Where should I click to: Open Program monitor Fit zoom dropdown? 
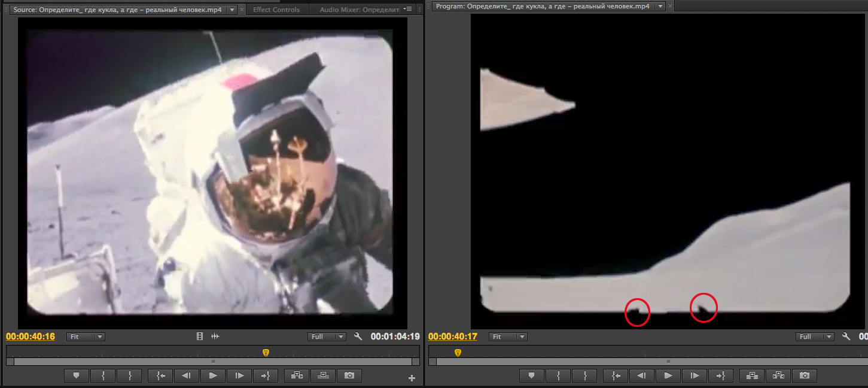click(x=508, y=337)
